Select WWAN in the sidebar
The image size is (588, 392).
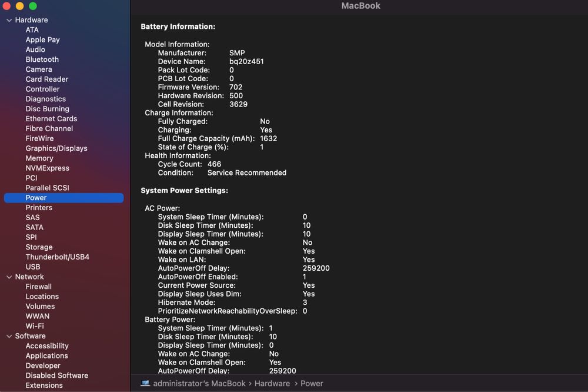click(x=38, y=316)
